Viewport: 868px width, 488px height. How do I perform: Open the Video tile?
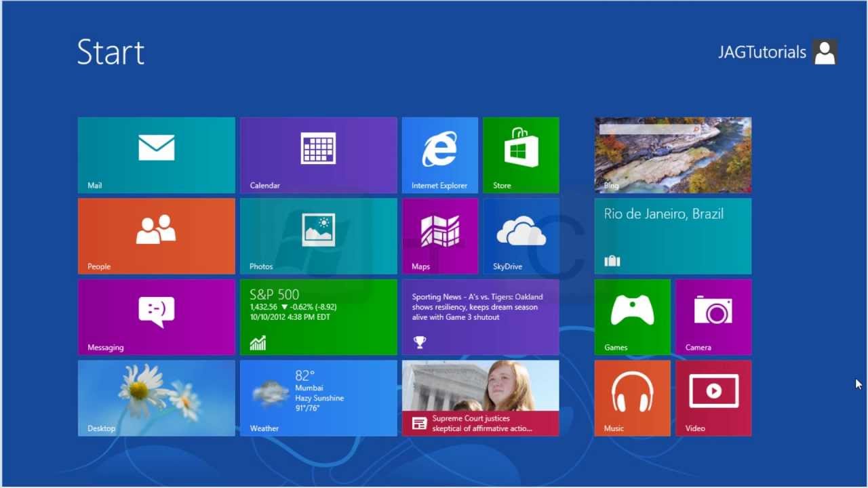[x=713, y=398]
